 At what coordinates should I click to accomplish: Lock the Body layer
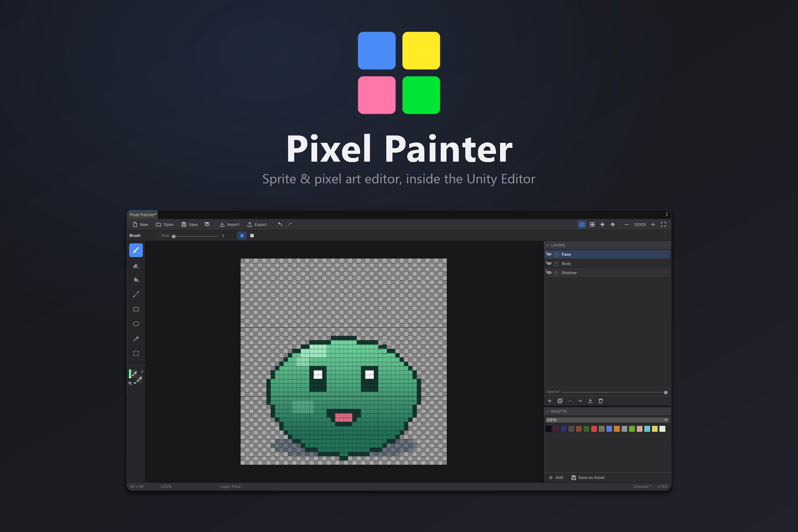pyautogui.click(x=556, y=264)
